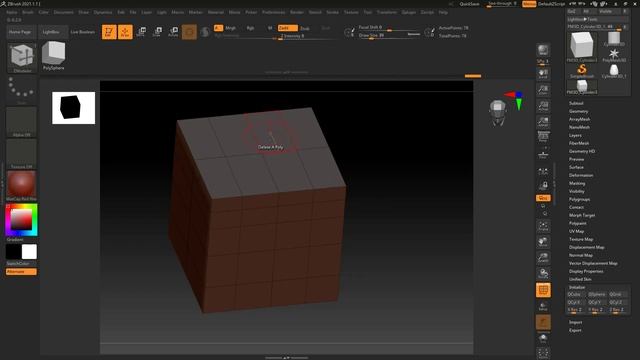
Task: Adjust the Draw Size slider
Action: tap(389, 36)
